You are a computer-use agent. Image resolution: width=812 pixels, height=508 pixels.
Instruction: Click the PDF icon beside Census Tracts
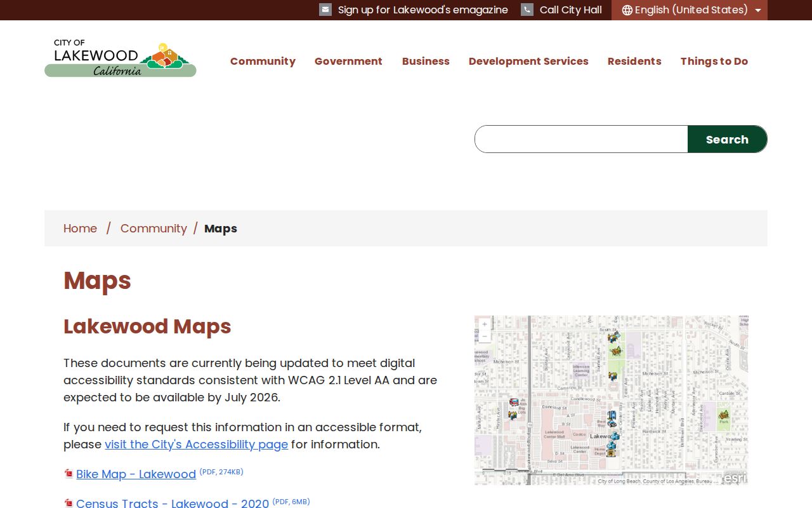[69, 504]
